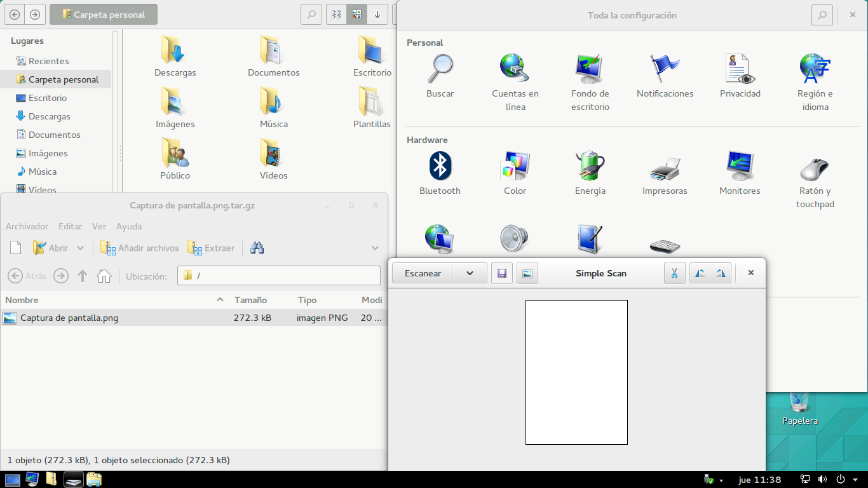The width and height of the screenshot is (868, 488).
Task: Open the Buscar search settings
Action: 440,76
